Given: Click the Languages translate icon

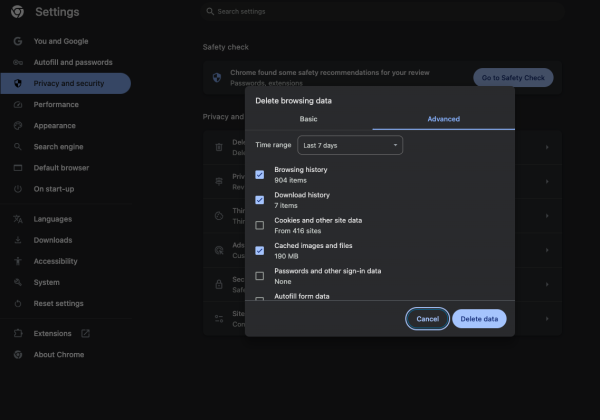Looking at the screenshot, I should pos(18,219).
